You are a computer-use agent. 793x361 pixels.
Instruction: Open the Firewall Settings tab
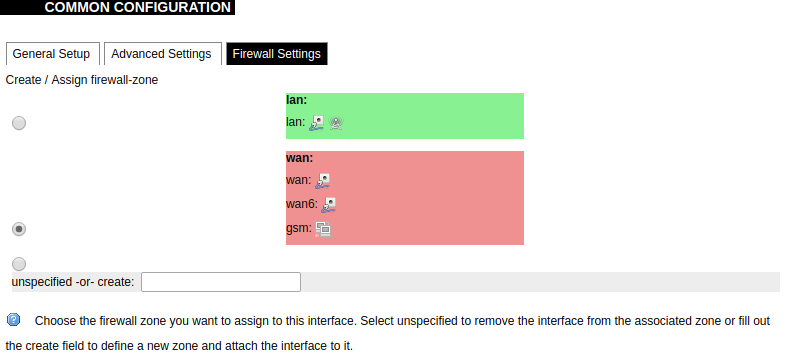click(x=277, y=54)
